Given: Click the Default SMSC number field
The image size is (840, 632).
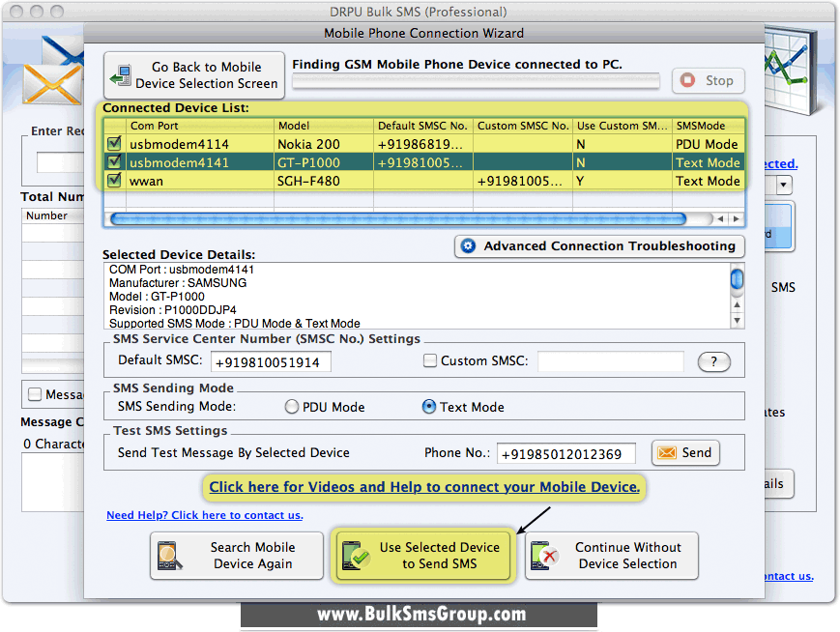Looking at the screenshot, I should click(271, 362).
